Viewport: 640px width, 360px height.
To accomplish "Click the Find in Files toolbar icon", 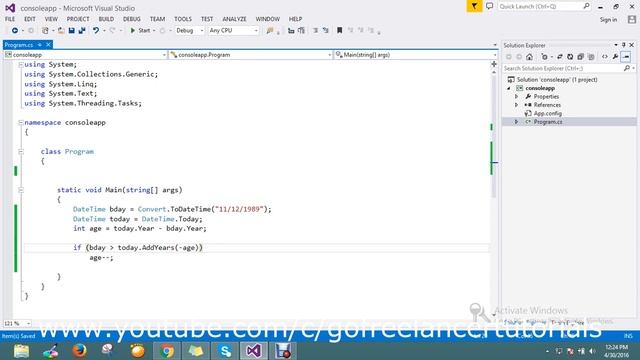I will click(270, 31).
